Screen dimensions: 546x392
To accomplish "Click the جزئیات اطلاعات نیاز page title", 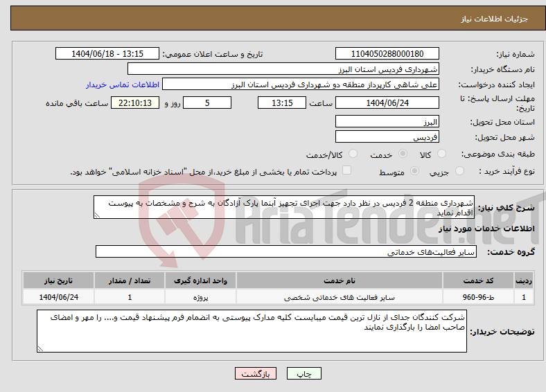I will click(495, 19).
